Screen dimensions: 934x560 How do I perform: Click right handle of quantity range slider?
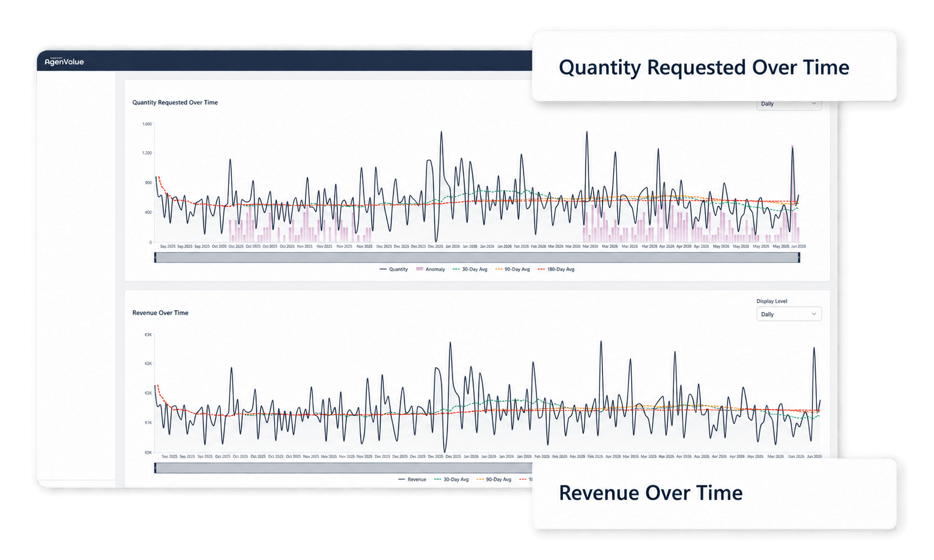(x=799, y=257)
